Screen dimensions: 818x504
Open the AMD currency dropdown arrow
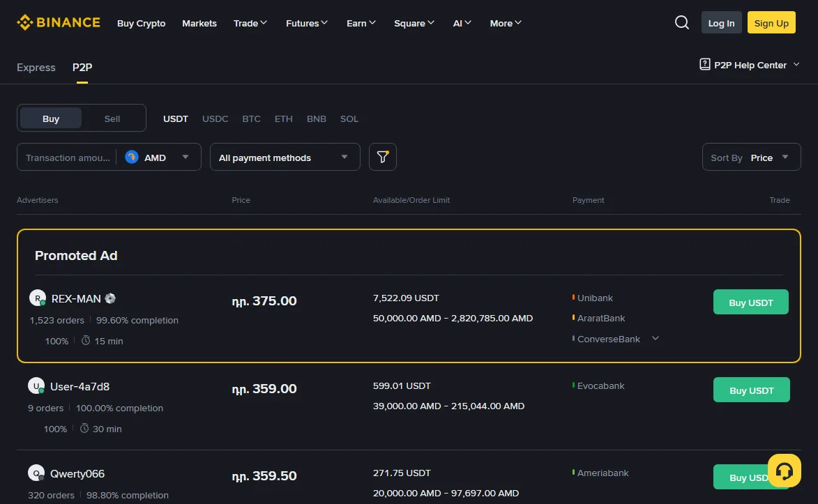point(185,157)
